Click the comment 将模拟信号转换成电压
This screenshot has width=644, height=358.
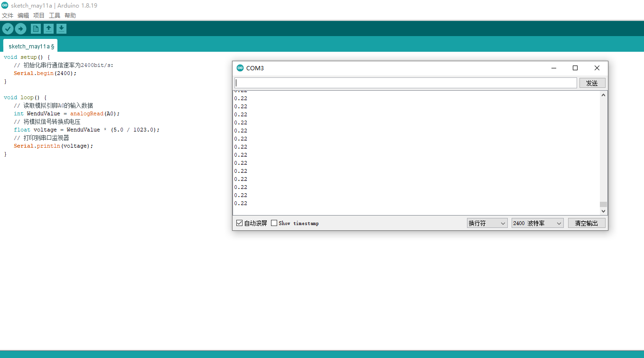pyautogui.click(x=47, y=122)
